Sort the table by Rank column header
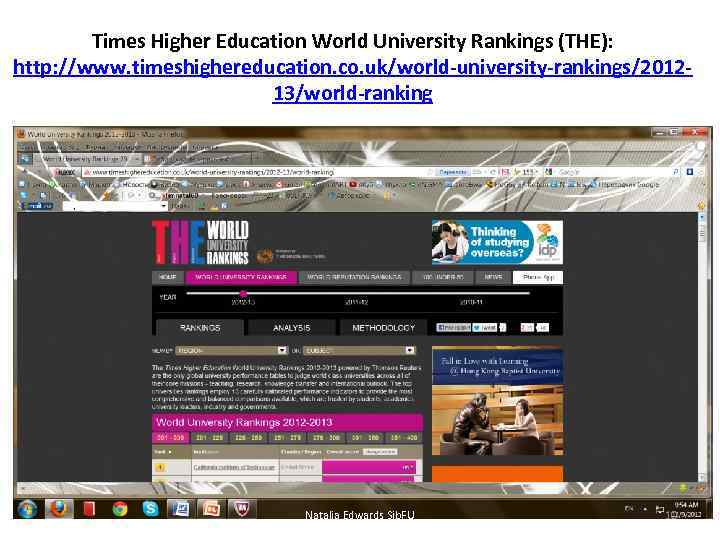The width and height of the screenshot is (720, 540). click(163, 452)
